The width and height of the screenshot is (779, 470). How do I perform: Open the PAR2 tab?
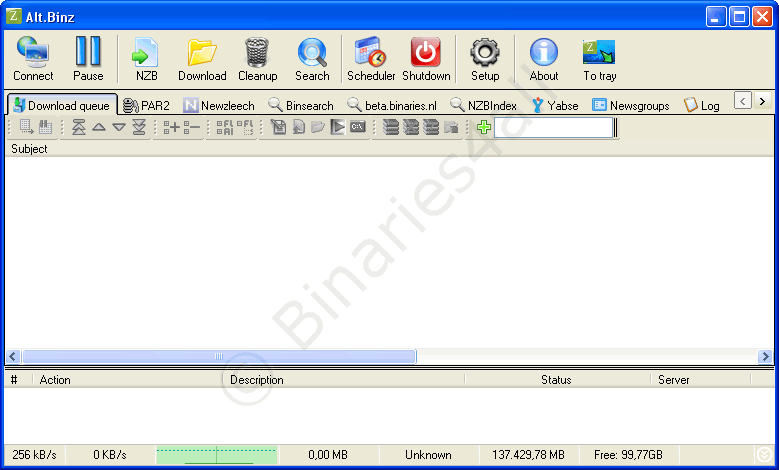tap(146, 105)
